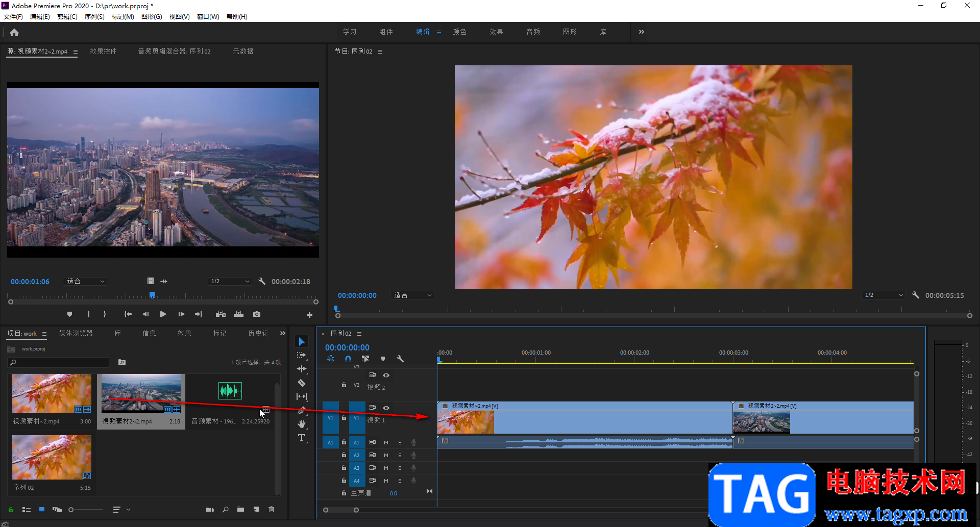The height and width of the screenshot is (527, 980).
Task: Open sort icons dropdown in Project panel
Action: click(x=121, y=510)
